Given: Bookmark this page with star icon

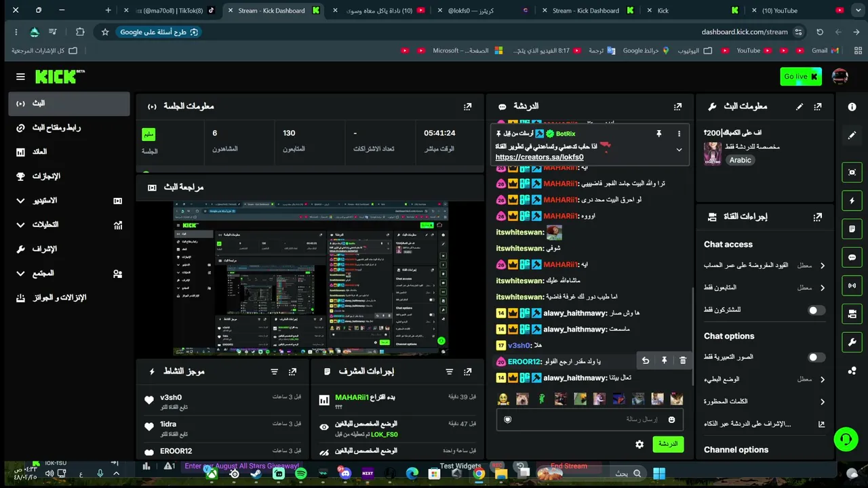Looking at the screenshot, I should 104,32.
